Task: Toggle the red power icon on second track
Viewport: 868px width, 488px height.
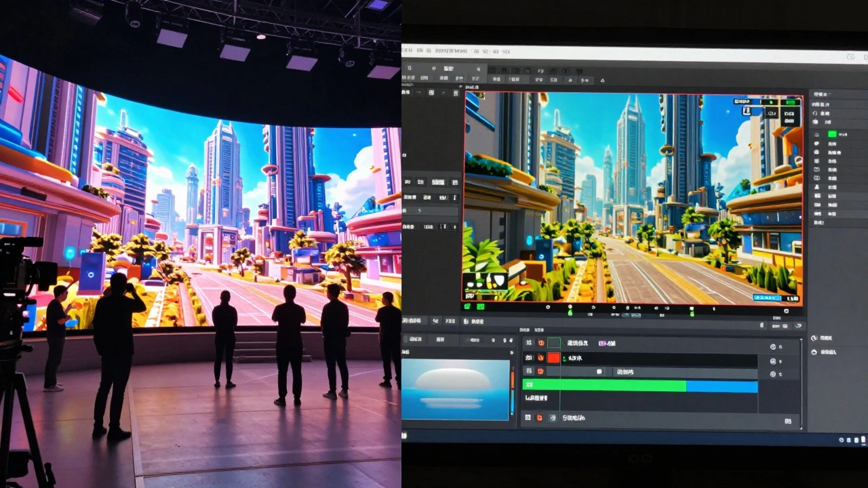Action: click(540, 357)
